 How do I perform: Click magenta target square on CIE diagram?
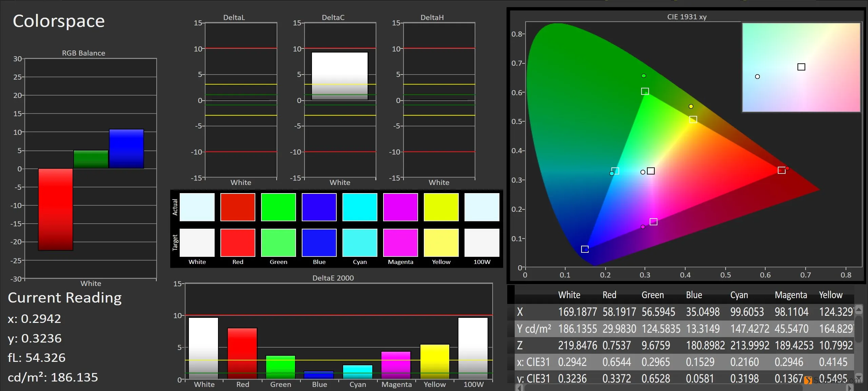click(x=653, y=222)
